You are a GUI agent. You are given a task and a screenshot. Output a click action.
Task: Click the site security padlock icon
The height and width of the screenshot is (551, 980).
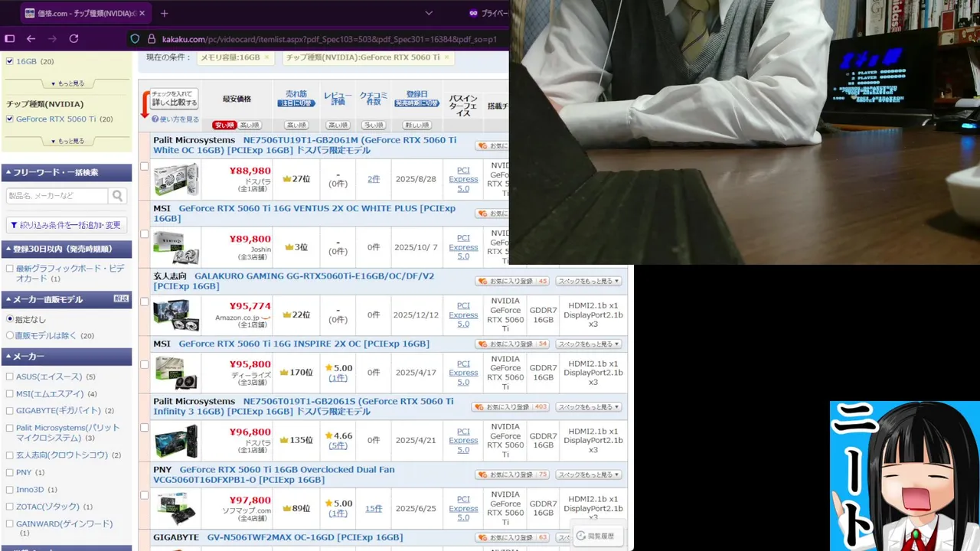coord(152,39)
